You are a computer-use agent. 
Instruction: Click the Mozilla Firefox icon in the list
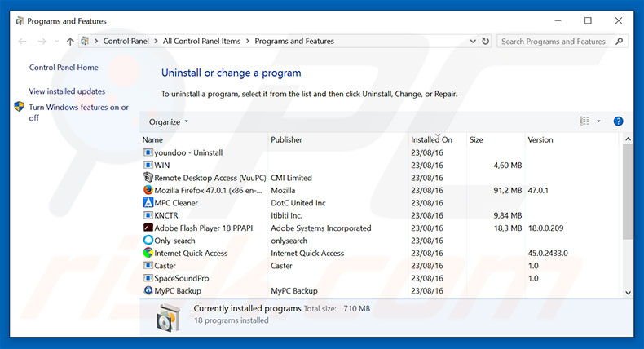click(148, 190)
